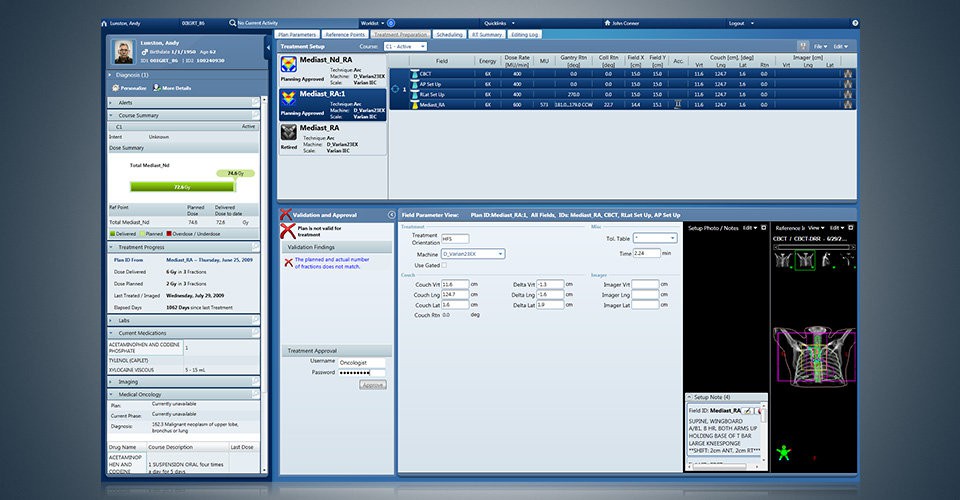This screenshot has width=960, height=500.
Task: Click the green patient orientation figure
Action: tap(783, 453)
